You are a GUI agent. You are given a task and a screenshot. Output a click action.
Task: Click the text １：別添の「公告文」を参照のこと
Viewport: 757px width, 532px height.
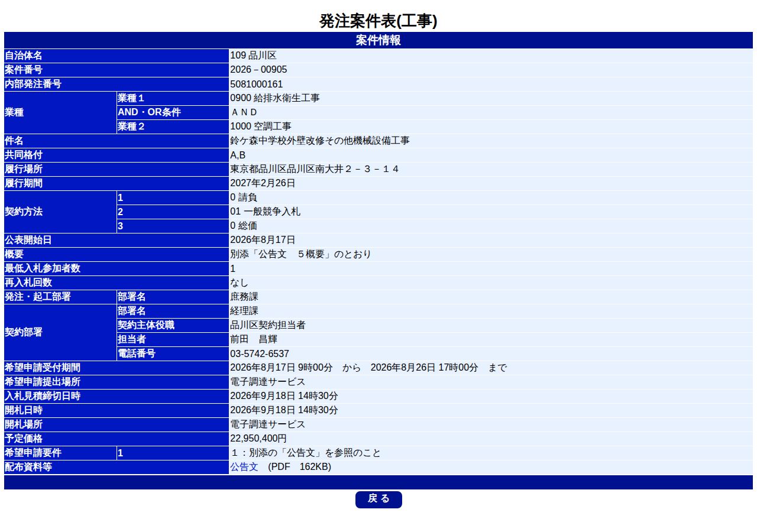(x=306, y=453)
